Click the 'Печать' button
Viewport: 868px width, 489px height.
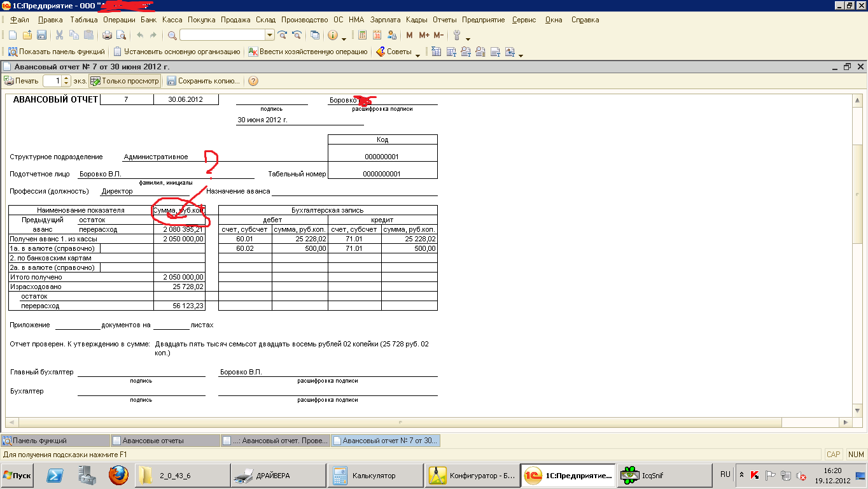22,81
